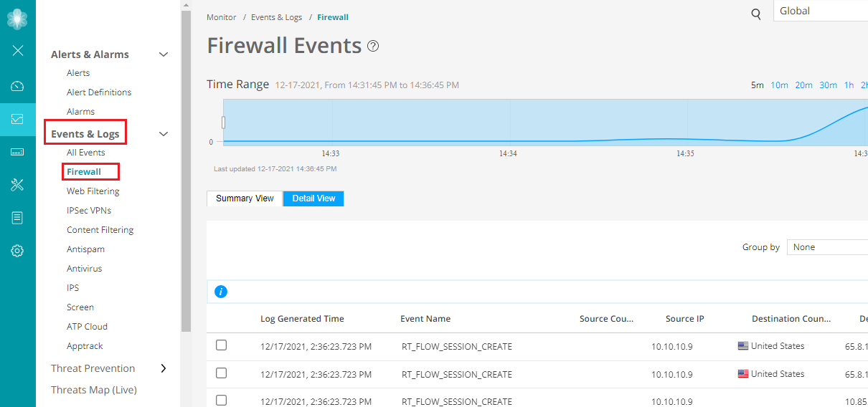Check the third event row checkbox

click(221, 400)
